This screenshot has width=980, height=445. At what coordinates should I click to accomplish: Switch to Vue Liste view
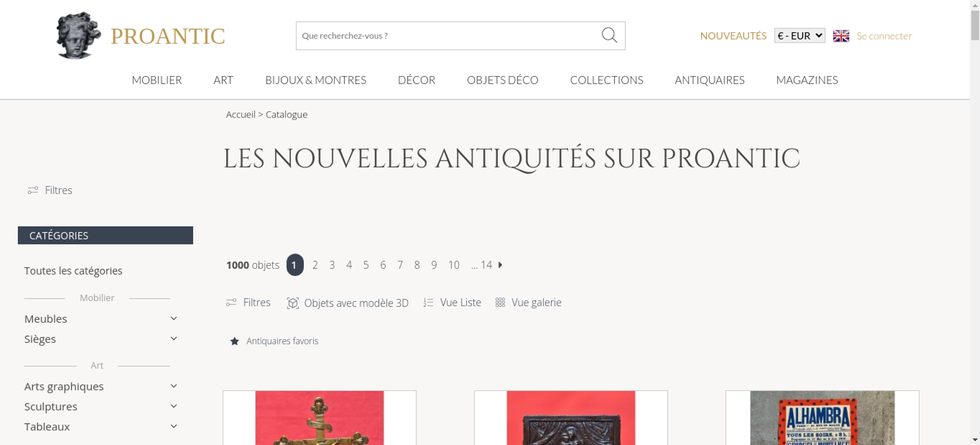452,302
